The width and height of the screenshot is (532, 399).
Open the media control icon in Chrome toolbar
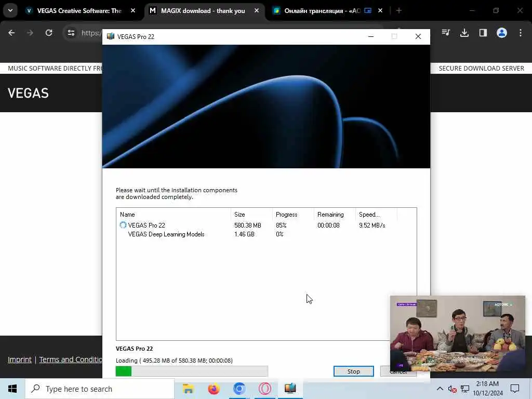[x=446, y=33]
